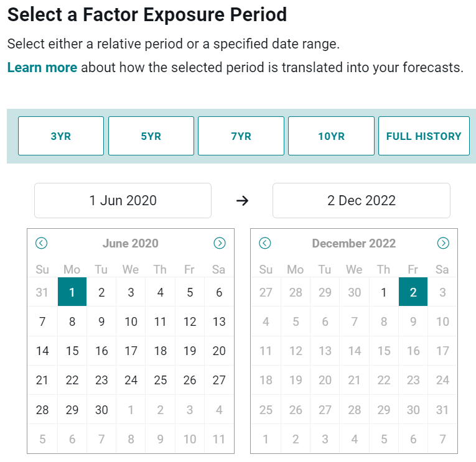Pick June 7 in the start calendar

(42, 321)
